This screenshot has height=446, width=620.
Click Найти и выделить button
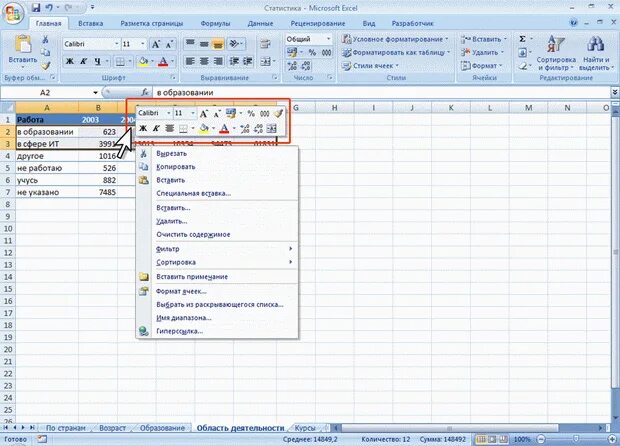pos(596,53)
